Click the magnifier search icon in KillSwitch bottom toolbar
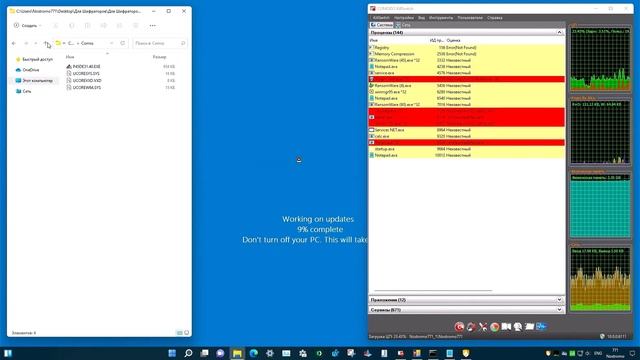 coord(518,327)
